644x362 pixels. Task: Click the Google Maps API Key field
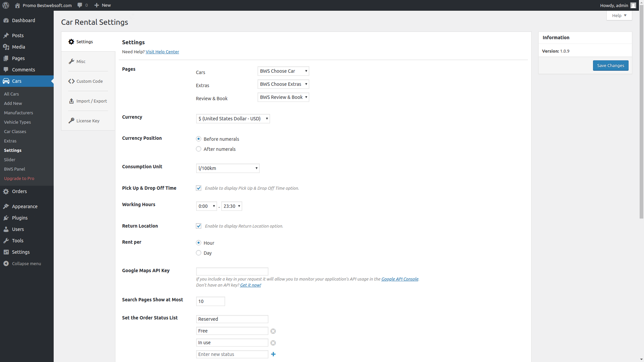232,271
